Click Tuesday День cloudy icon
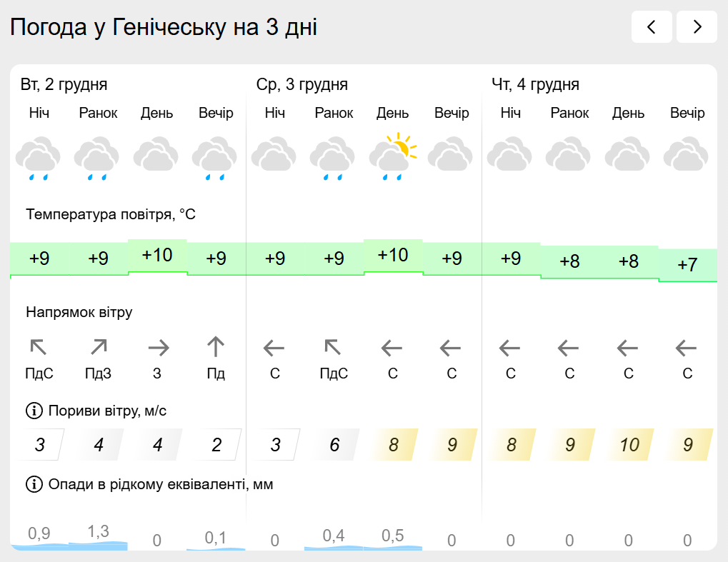The width and height of the screenshot is (728, 562). click(x=157, y=156)
